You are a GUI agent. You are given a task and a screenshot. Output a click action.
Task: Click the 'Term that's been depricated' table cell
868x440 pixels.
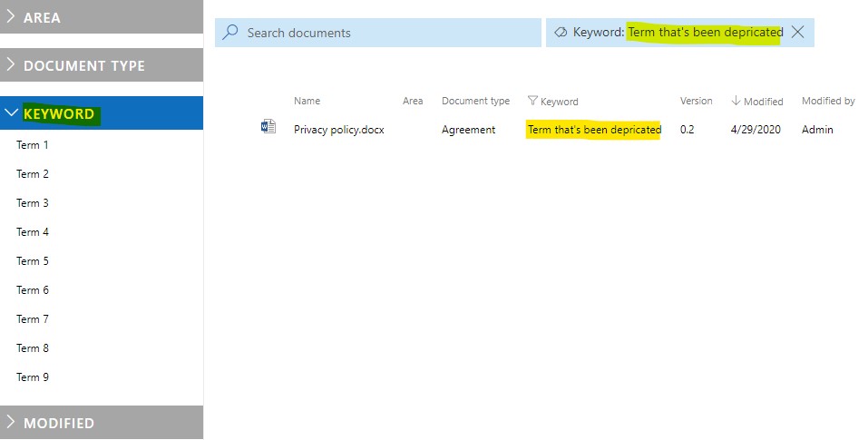click(594, 130)
